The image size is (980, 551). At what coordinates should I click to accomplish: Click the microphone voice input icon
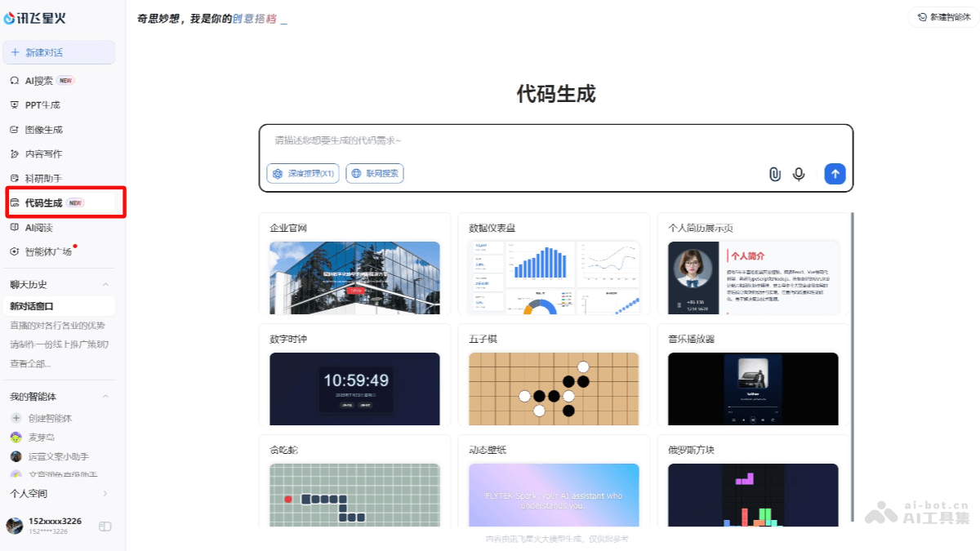point(799,174)
